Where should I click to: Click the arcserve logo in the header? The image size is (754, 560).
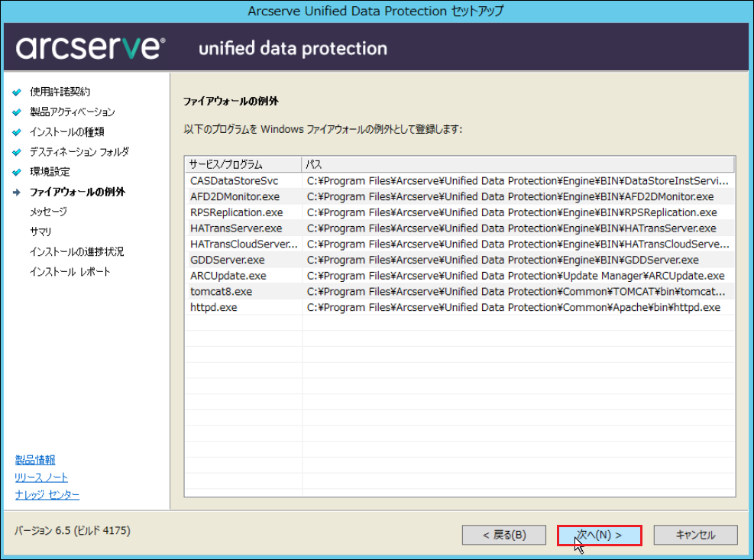click(90, 47)
